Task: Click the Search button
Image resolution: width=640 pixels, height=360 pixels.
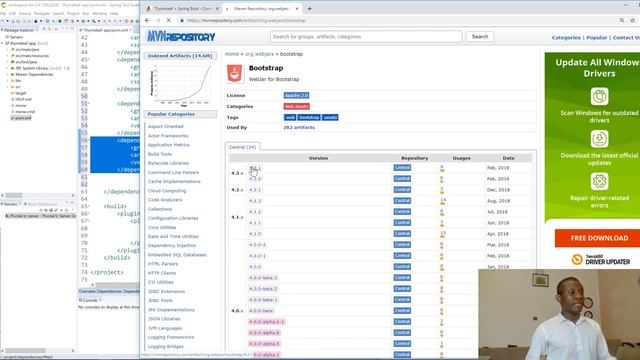Action: (x=480, y=37)
